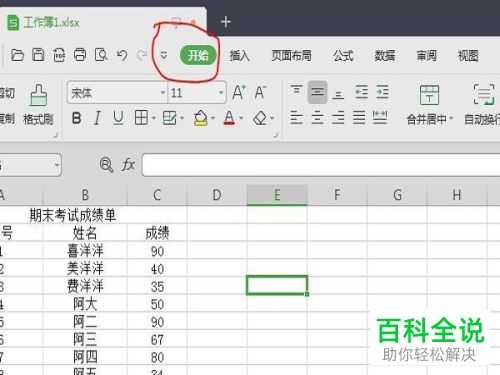Viewport: 500px width, 375px height.
Task: Click the 合并居中 merge and center button
Action: 429,104
